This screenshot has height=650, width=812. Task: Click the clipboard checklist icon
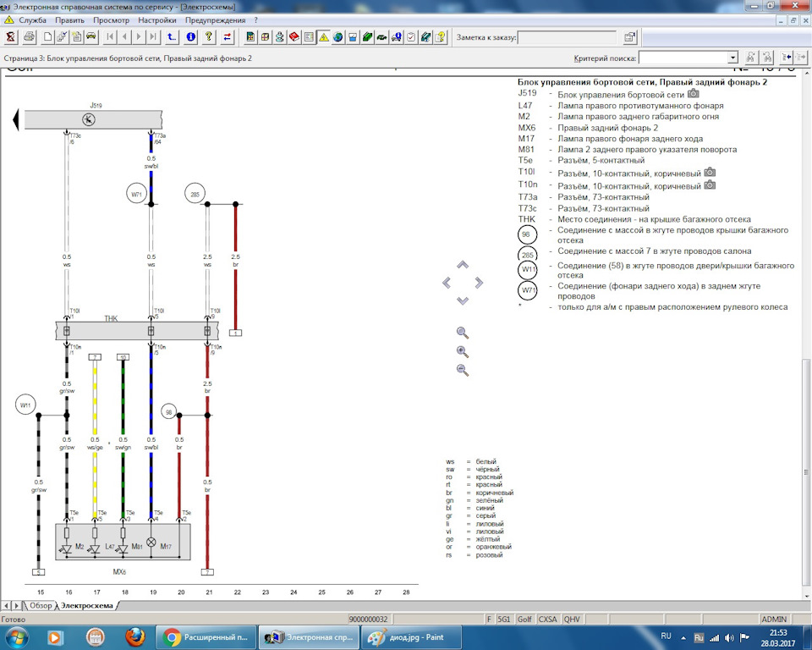coord(411,36)
